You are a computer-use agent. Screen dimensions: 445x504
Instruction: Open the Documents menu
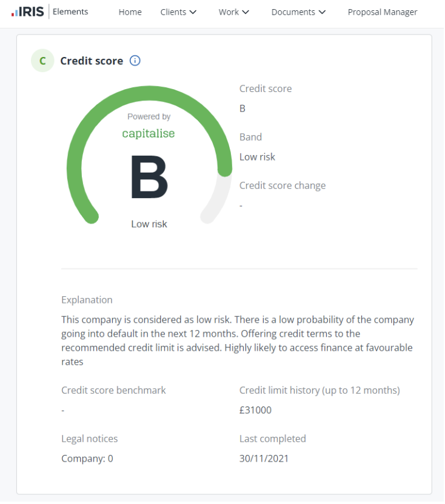(x=299, y=12)
